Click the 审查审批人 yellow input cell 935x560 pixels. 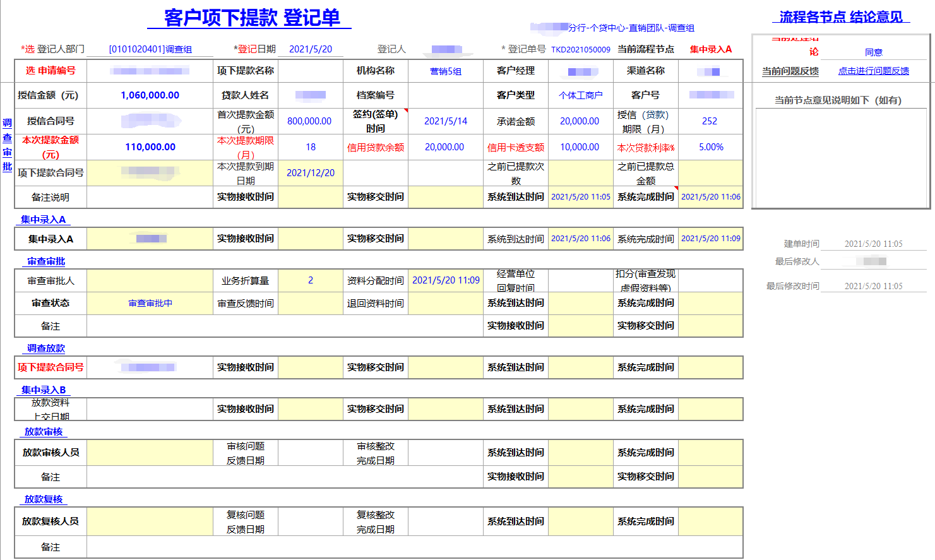(x=150, y=280)
